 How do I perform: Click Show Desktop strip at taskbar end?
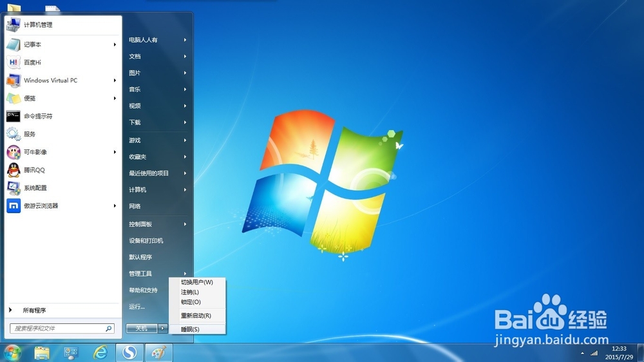tap(641, 353)
